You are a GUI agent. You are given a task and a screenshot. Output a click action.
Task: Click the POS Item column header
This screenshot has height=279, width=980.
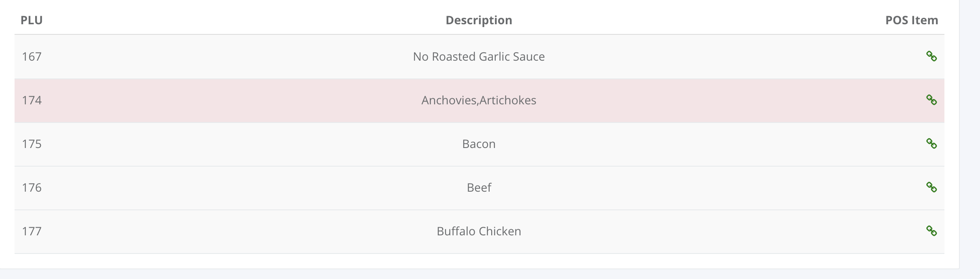[x=912, y=20]
